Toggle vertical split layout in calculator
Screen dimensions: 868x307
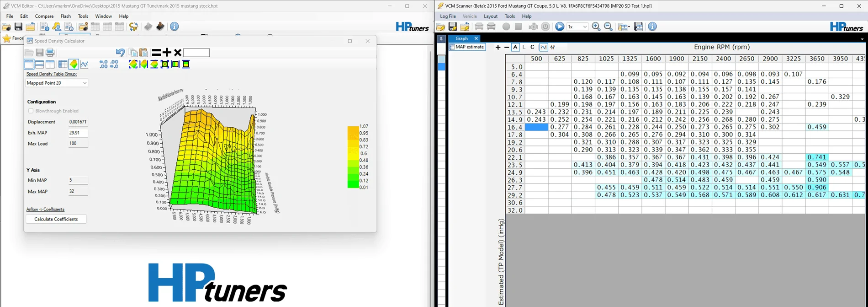coord(50,64)
